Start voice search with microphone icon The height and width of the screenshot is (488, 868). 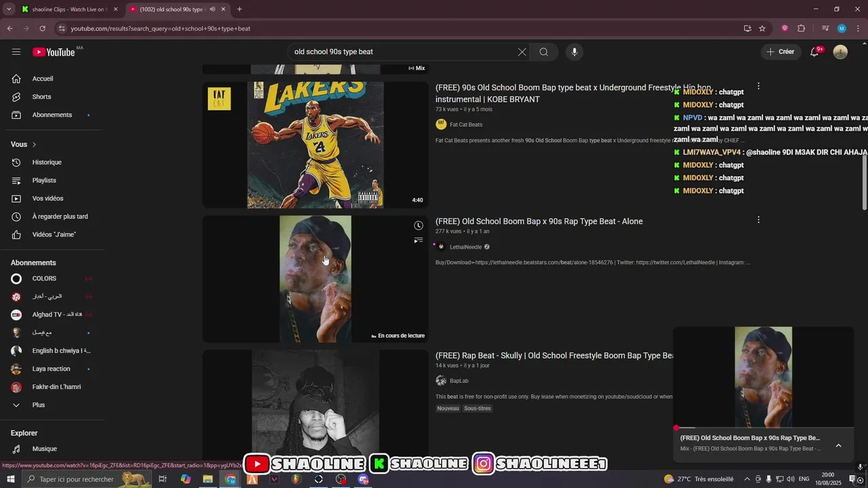pos(574,52)
